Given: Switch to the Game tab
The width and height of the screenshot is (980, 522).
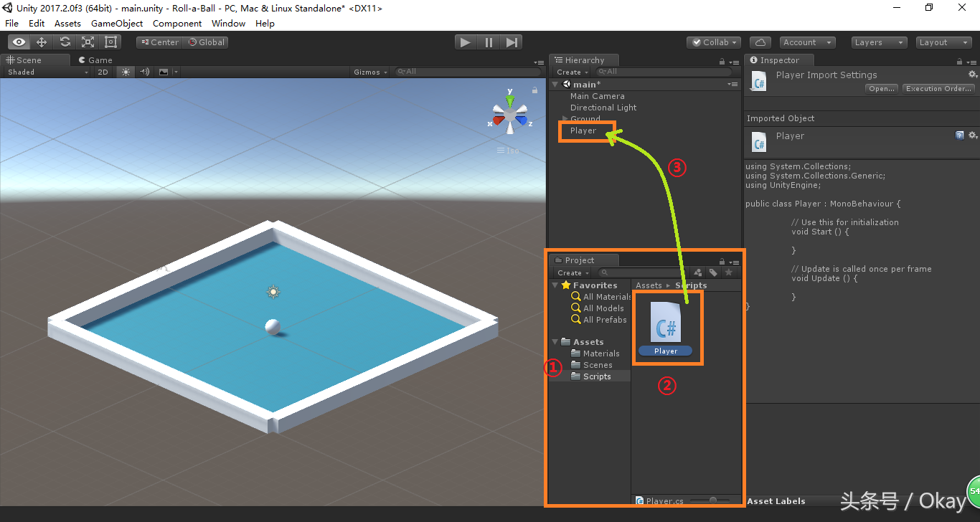Looking at the screenshot, I should point(95,60).
